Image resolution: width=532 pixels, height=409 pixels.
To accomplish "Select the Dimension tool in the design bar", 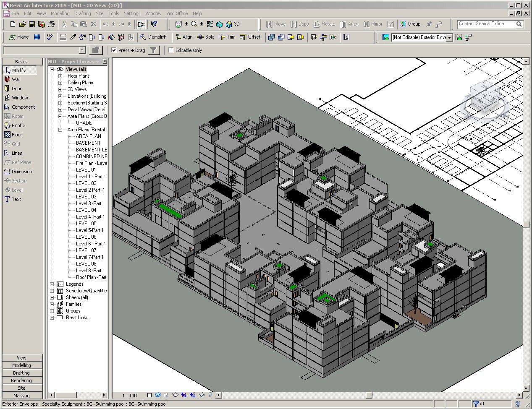I will (18, 172).
